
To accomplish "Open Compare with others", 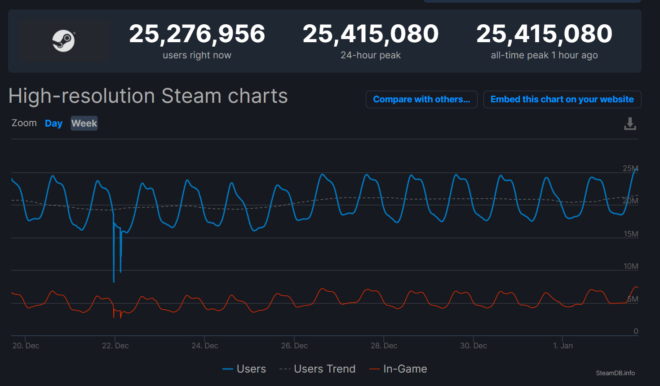I will click(x=421, y=99).
